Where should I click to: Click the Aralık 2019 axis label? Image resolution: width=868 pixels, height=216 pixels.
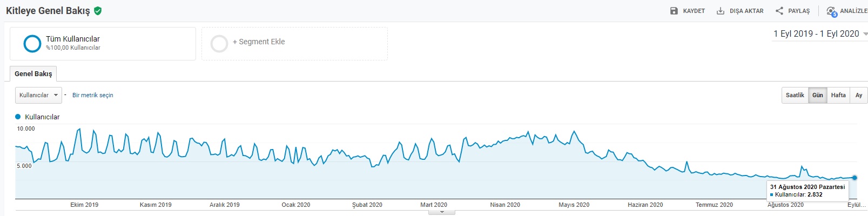tap(225, 205)
